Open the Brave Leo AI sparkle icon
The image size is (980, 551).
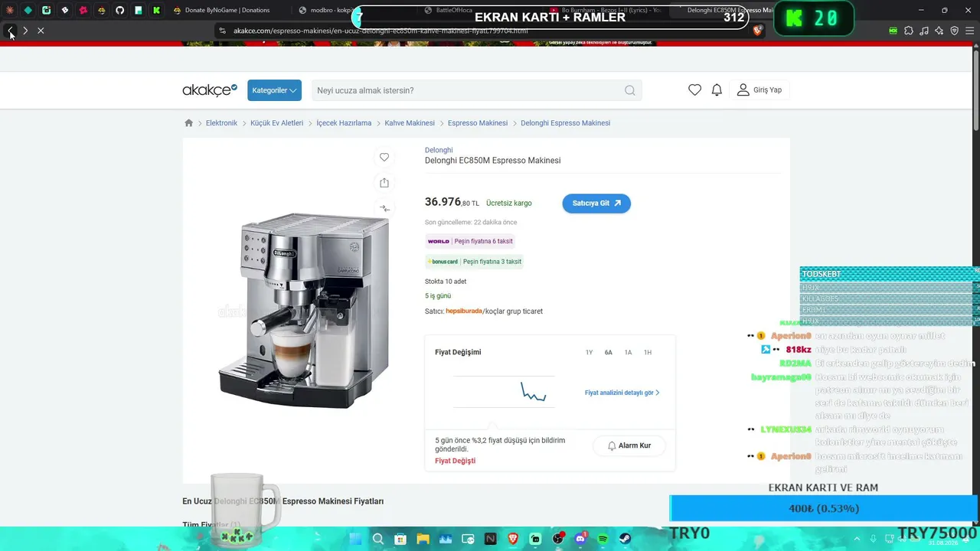(x=939, y=31)
